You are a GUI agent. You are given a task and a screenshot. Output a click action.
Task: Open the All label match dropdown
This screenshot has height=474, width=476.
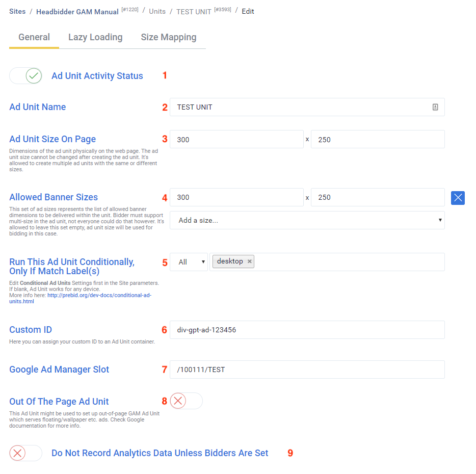(189, 262)
